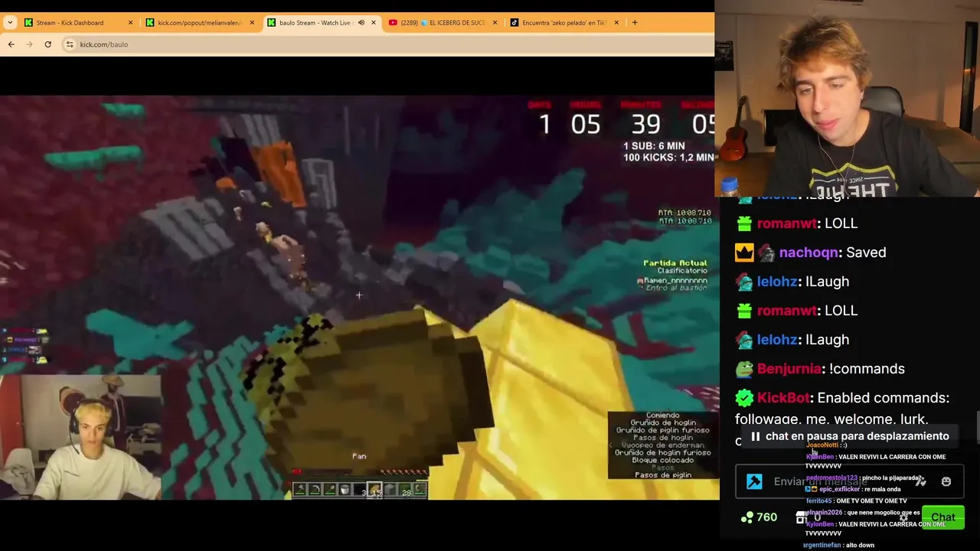Click KickBot verified check badge
Viewport: 980px width, 551px height.
pos(744,398)
